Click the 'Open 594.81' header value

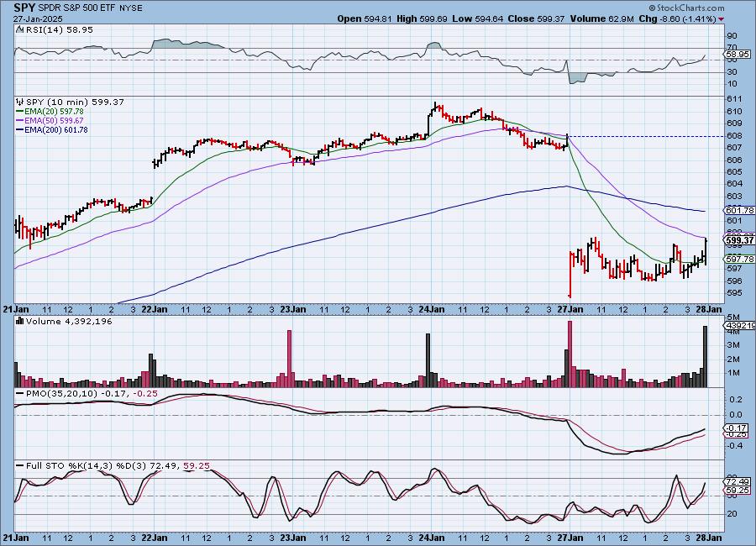point(365,18)
